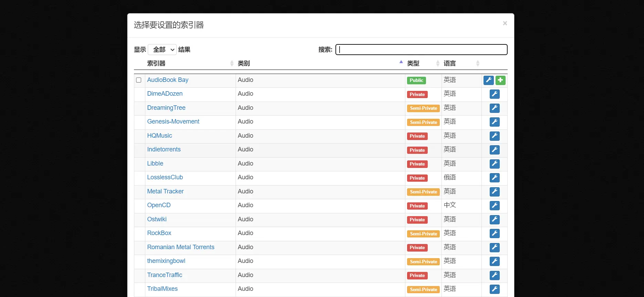Viewport: 644px width, 297px height.
Task: Click the Private badge in OpenCD row
Action: click(x=417, y=206)
